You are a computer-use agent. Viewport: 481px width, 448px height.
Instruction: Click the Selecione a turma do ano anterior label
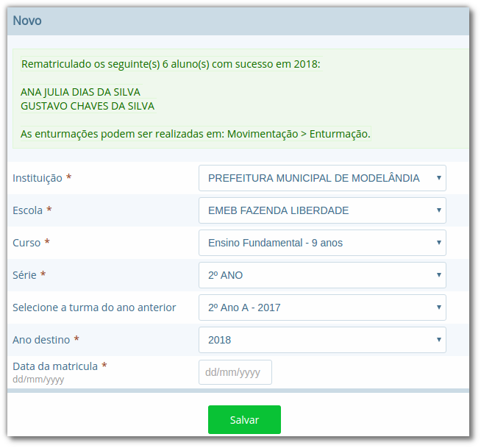pos(94,307)
